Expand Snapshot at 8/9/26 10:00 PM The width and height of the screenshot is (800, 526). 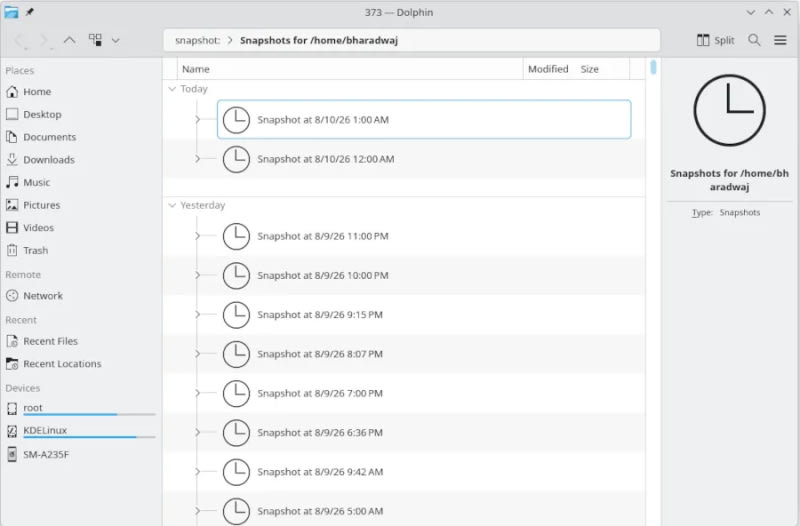pyautogui.click(x=197, y=275)
